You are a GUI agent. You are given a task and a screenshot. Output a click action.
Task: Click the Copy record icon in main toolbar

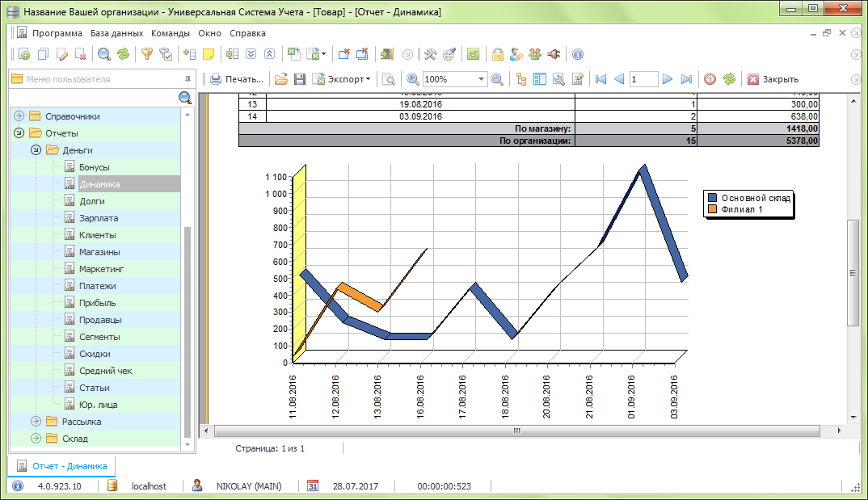[x=43, y=54]
